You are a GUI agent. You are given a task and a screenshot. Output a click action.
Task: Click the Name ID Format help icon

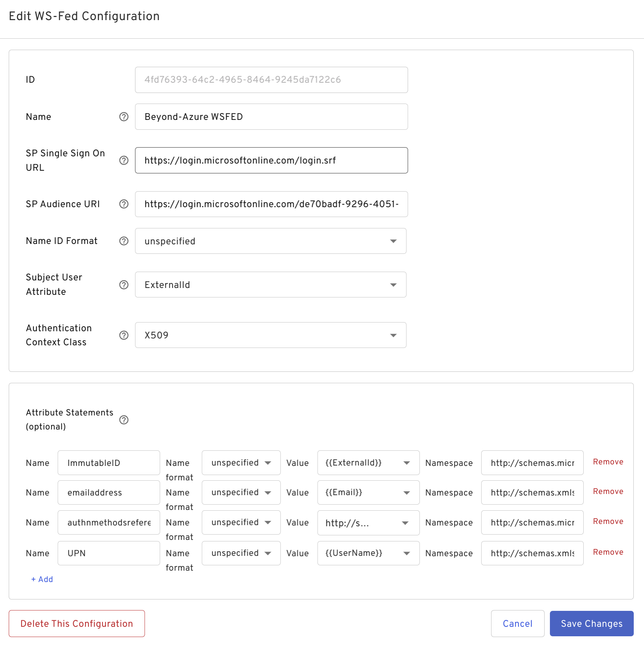coord(124,241)
